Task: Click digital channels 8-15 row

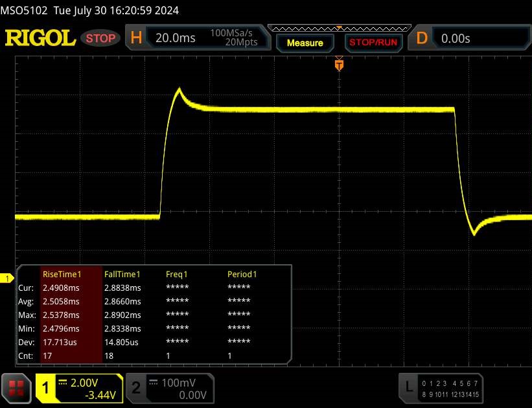Action: point(450,394)
